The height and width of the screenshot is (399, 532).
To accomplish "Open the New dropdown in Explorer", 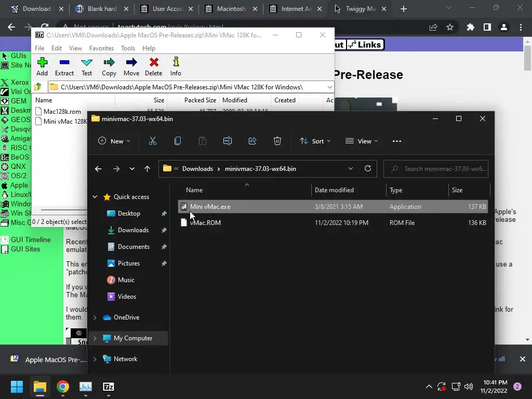I will 114,141.
